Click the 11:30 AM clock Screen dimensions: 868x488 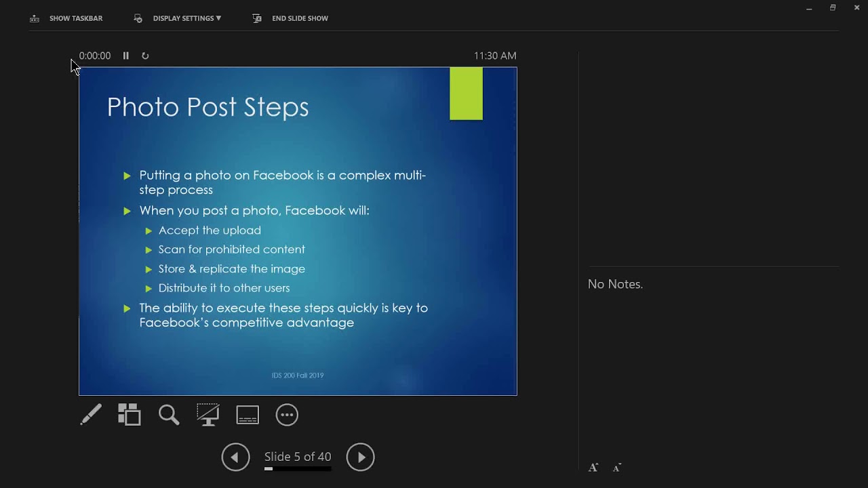tap(495, 56)
